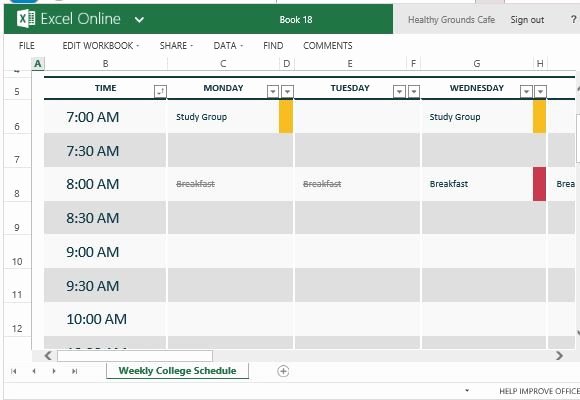This screenshot has height=400, width=580.
Task: Open the filter dropdown in column F header
Action: coord(414,91)
